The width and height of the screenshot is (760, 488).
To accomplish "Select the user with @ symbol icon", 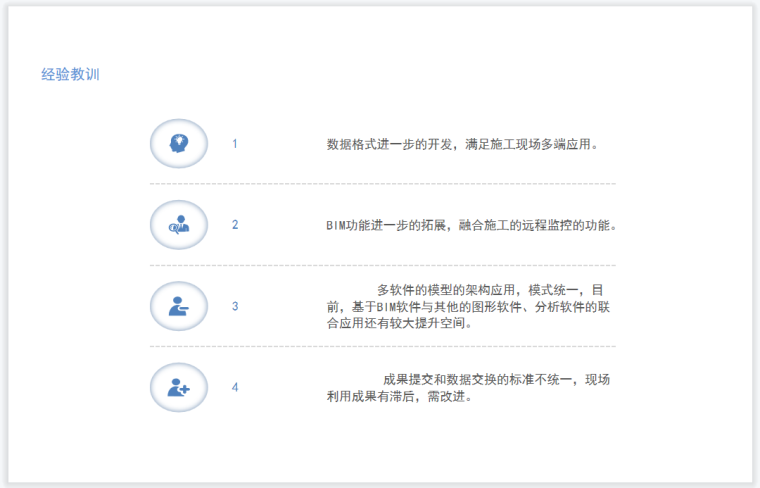I will 178,225.
